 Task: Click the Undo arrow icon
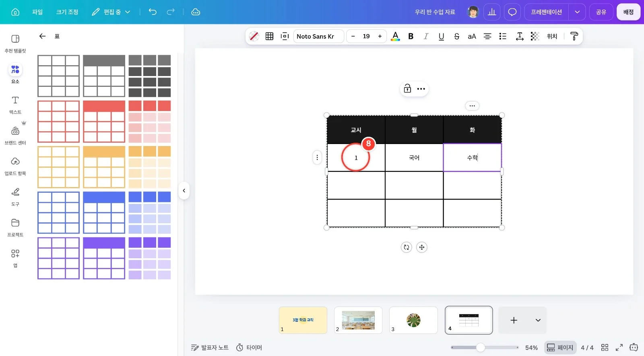(x=153, y=12)
